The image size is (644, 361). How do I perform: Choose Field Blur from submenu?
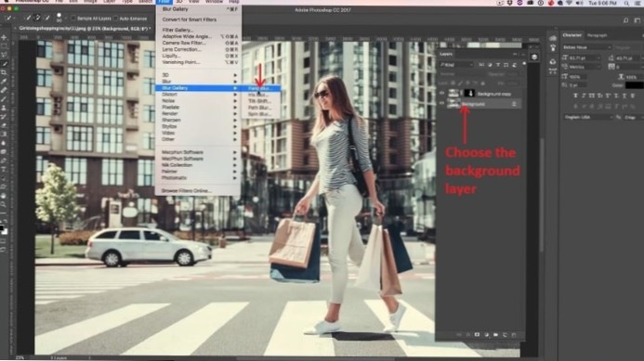259,88
